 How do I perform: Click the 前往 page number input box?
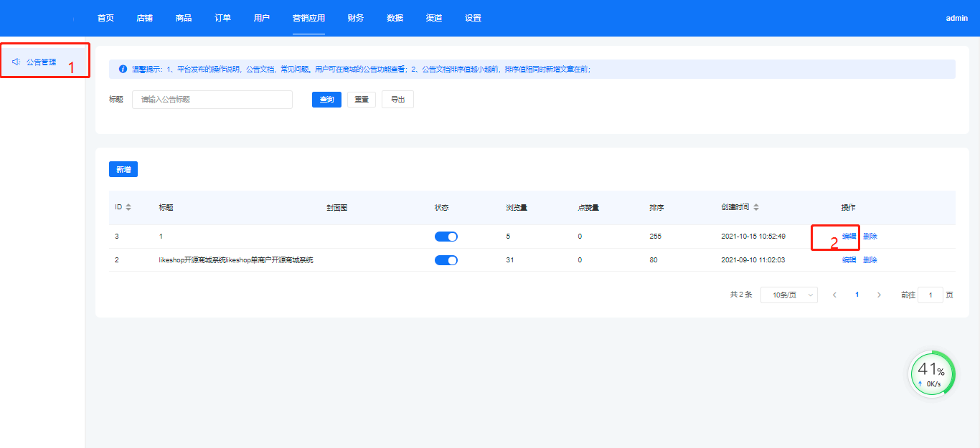click(930, 295)
